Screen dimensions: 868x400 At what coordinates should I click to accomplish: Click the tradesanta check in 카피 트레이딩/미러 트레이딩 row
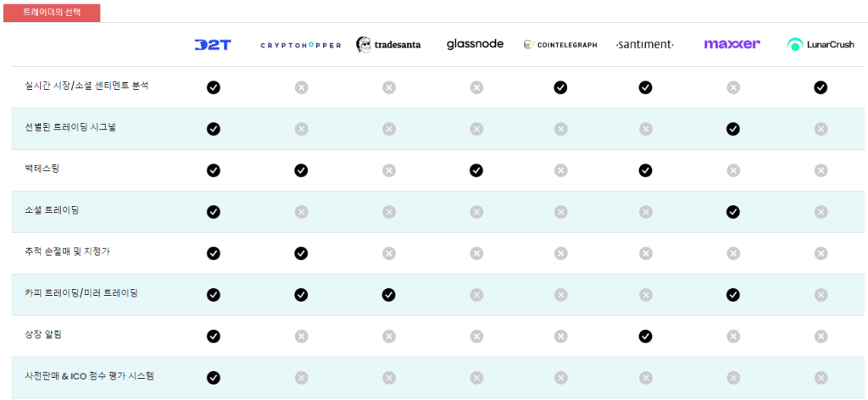388,295
